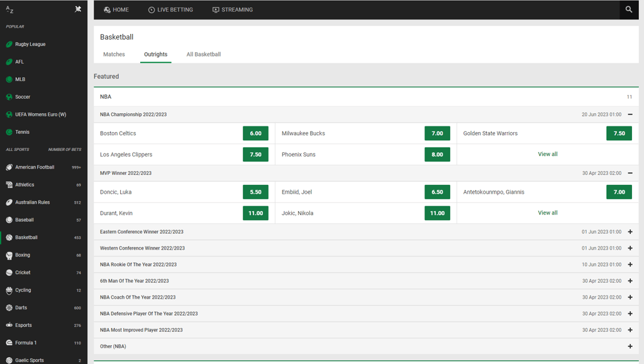This screenshot has height=364, width=644.
Task: Click the pin icon in sidebar header
Action: (x=78, y=9)
